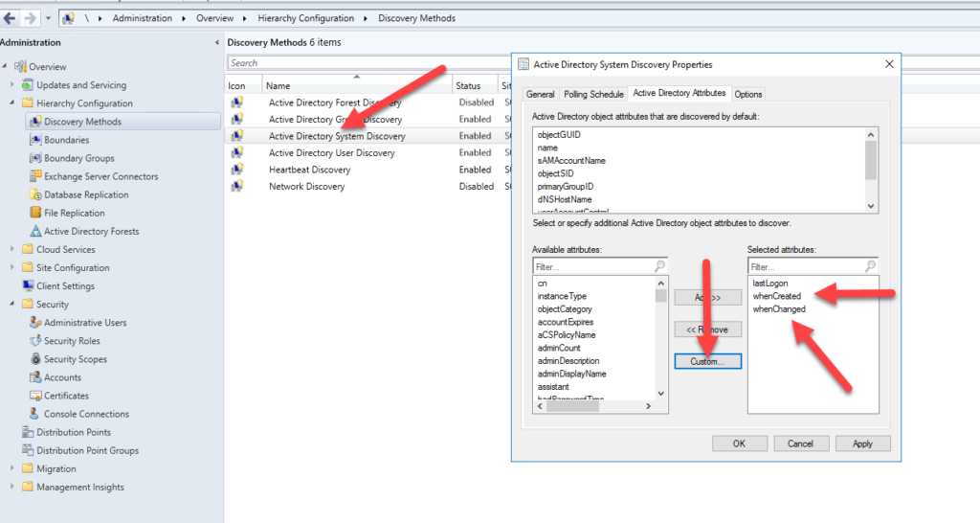
Task: Switch to the Polling Schedule tab
Action: point(593,94)
